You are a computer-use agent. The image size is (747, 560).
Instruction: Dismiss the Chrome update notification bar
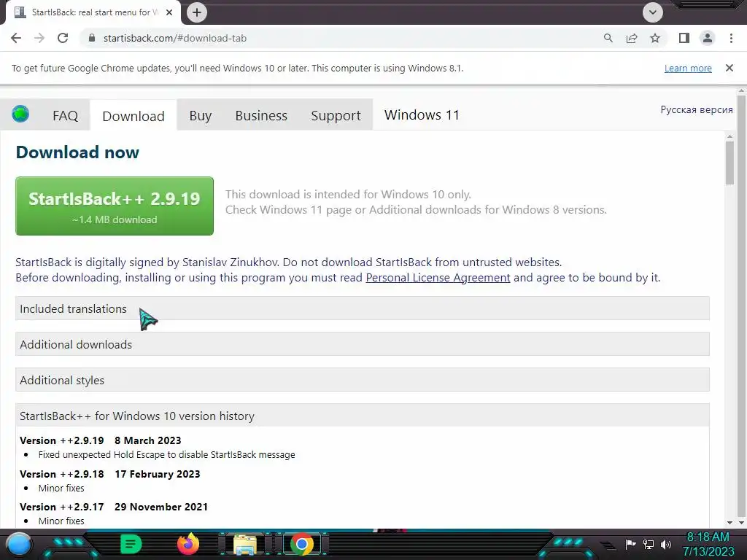coord(729,68)
